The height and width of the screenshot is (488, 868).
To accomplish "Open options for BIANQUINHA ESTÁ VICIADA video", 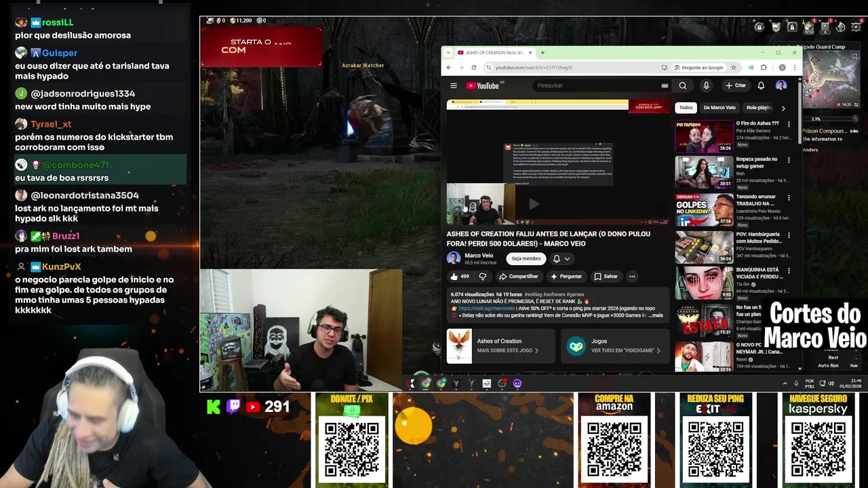I will click(x=788, y=271).
